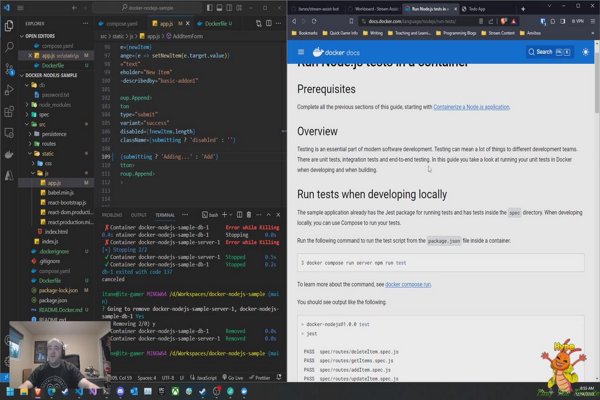Expand the routes folder

(49, 144)
